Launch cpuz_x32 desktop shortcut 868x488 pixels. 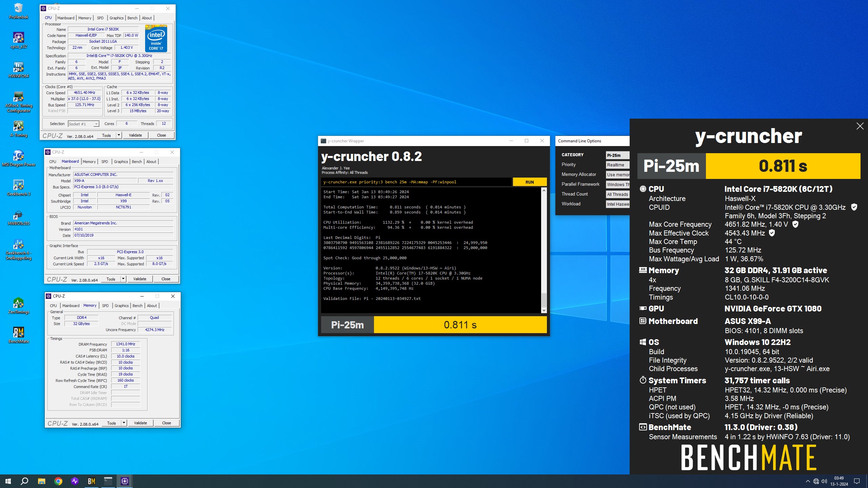pyautogui.click(x=19, y=40)
